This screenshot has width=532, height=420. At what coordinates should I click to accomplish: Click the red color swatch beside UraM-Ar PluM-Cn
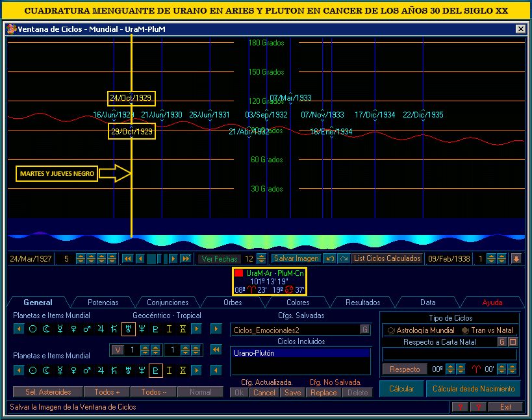click(239, 273)
